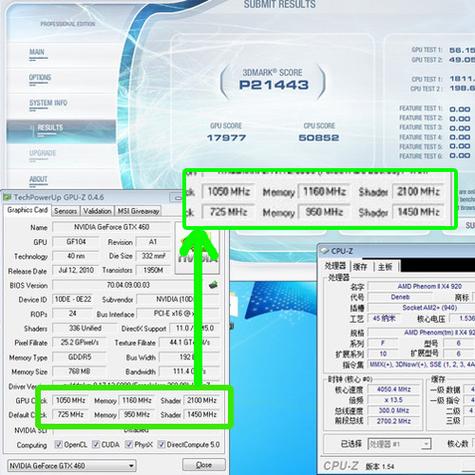Click the BIOS save chip icon
Screen dimensions: 475x475
[213, 285]
